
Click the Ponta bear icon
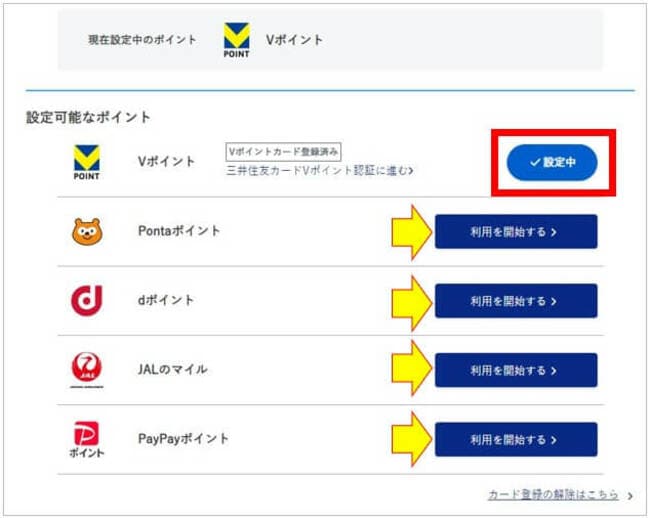click(87, 232)
